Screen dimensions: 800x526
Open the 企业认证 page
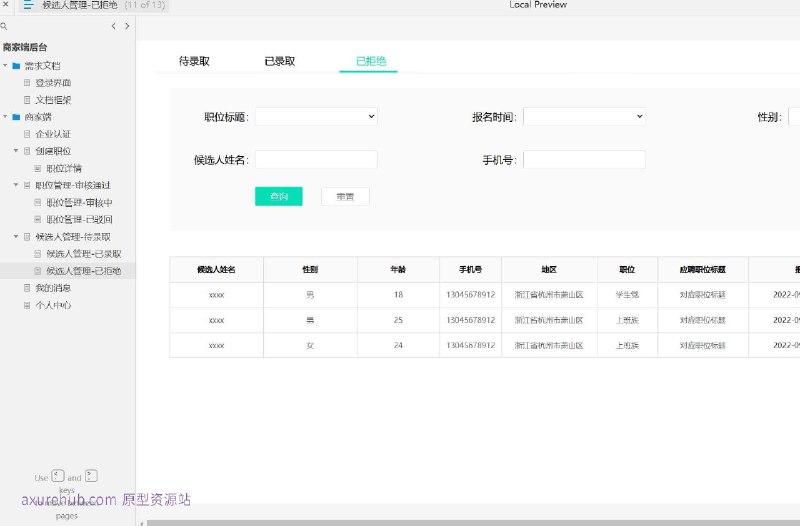pos(53,134)
